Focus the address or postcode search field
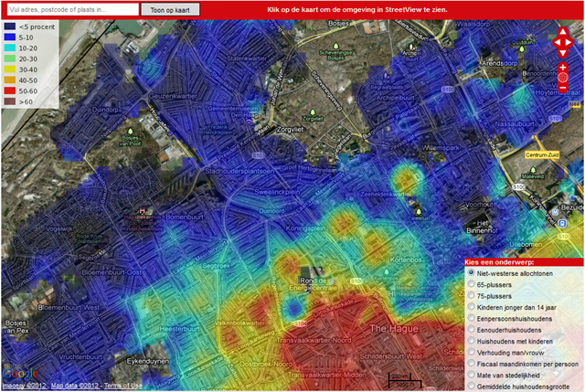The image size is (585, 392). pos(71,9)
